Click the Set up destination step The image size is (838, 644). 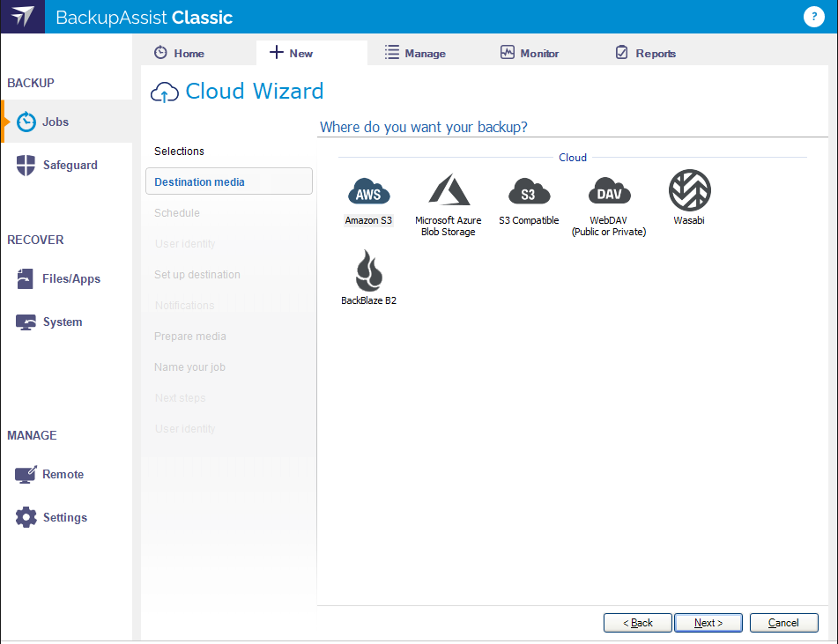pos(197,275)
